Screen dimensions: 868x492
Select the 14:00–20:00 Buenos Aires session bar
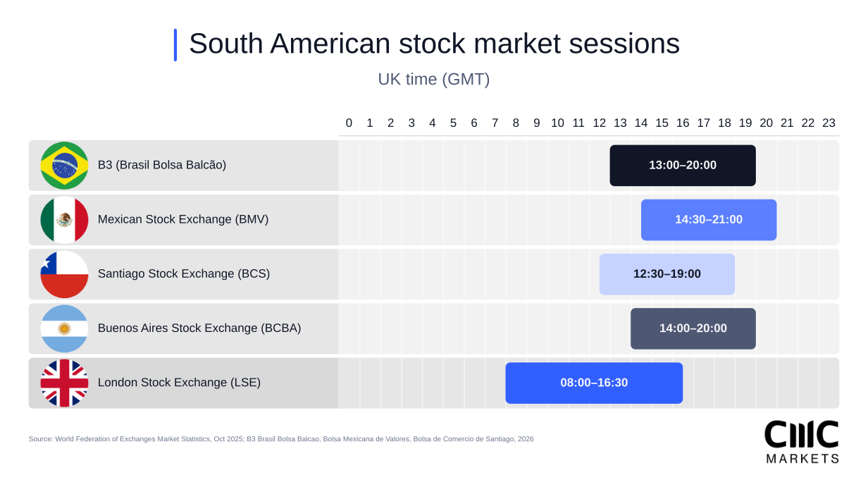pyautogui.click(x=693, y=328)
